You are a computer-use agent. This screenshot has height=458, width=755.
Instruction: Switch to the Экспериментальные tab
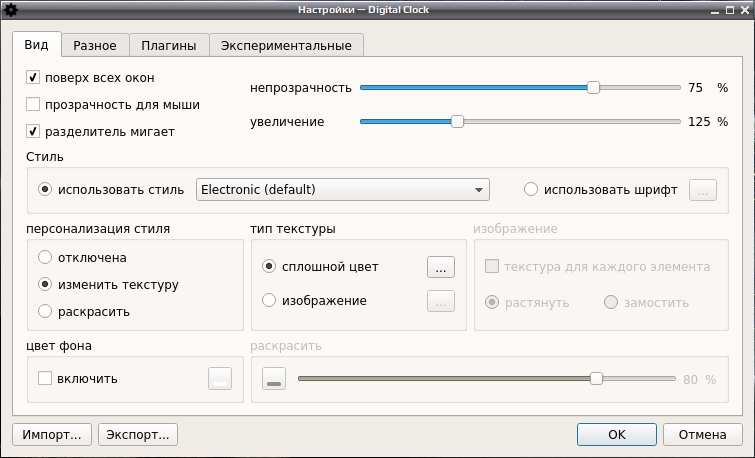click(286, 46)
